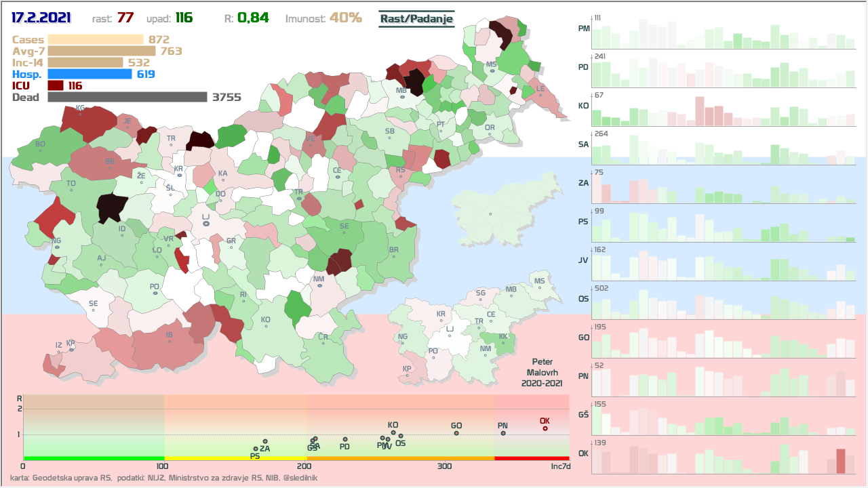Click the gray Dead bar
Screen dimensions: 868x488
[x=127, y=97]
